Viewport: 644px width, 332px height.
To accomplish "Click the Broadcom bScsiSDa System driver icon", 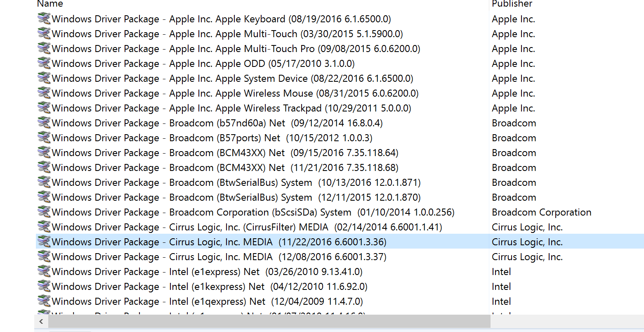I will [44, 212].
